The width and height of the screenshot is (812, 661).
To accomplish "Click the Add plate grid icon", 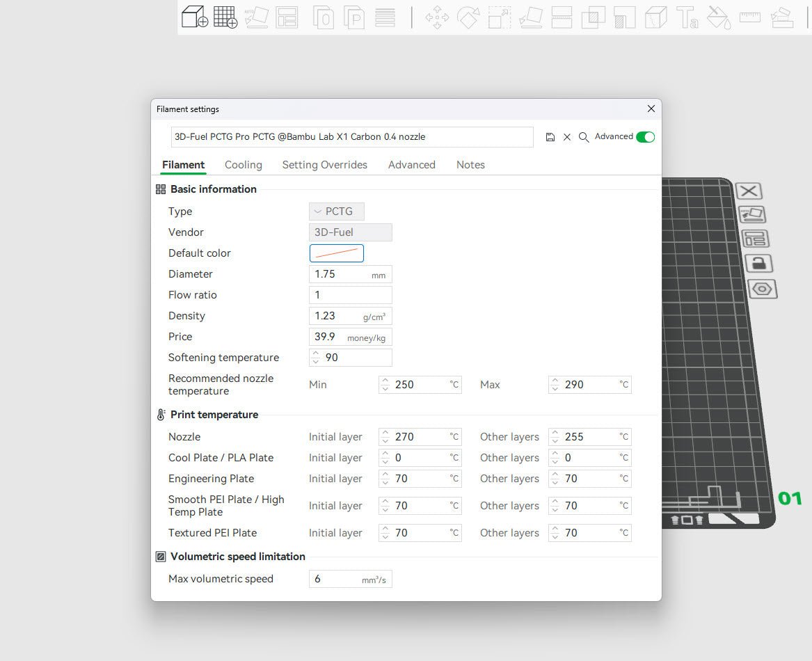I will click(x=225, y=17).
